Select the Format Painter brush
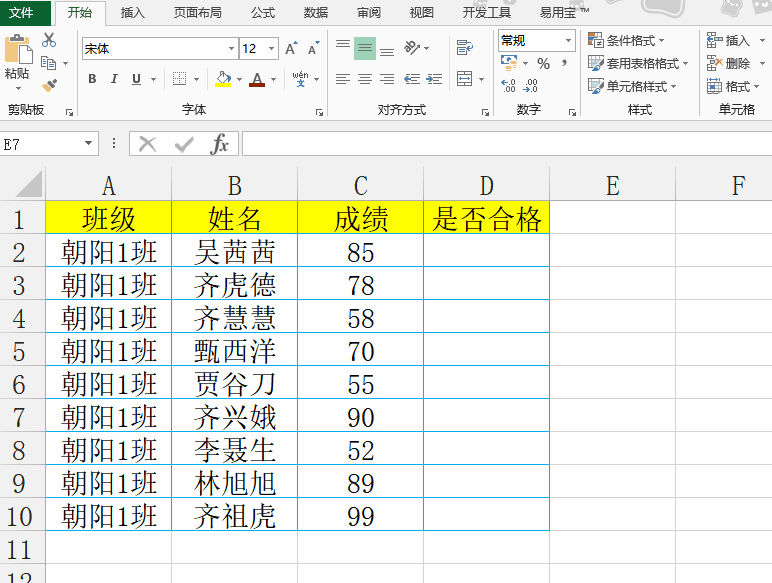The width and height of the screenshot is (772, 583). [49, 86]
